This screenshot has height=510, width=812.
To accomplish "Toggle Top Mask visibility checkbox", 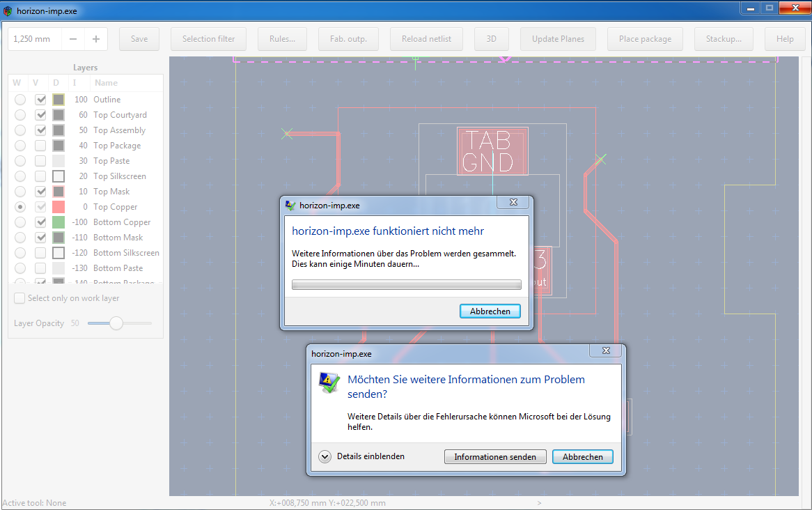I will (x=40, y=191).
